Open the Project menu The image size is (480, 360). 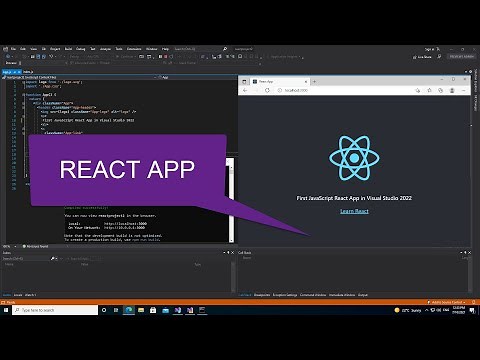click(x=55, y=49)
